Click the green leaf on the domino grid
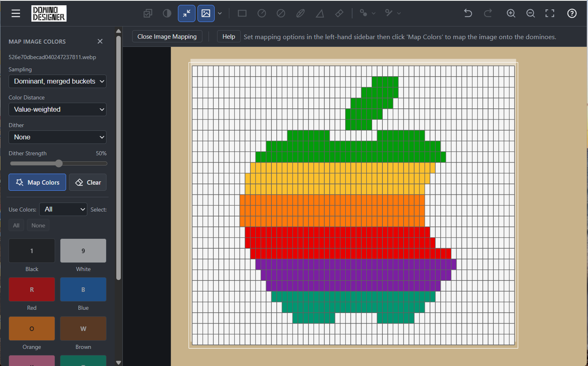This screenshot has height=366, width=588. (x=372, y=103)
